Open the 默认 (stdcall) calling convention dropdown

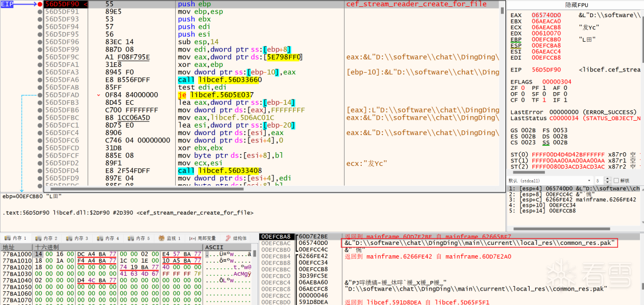(550, 181)
